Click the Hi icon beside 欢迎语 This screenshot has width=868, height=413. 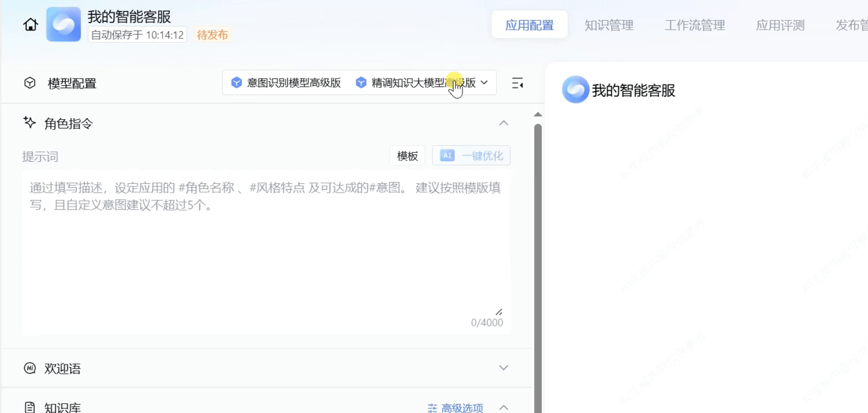pyautogui.click(x=30, y=368)
